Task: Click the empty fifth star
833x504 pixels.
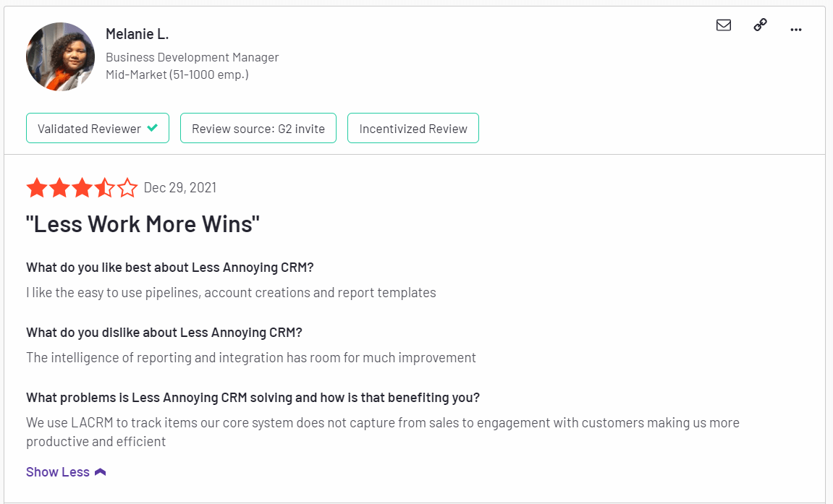Action: click(127, 188)
